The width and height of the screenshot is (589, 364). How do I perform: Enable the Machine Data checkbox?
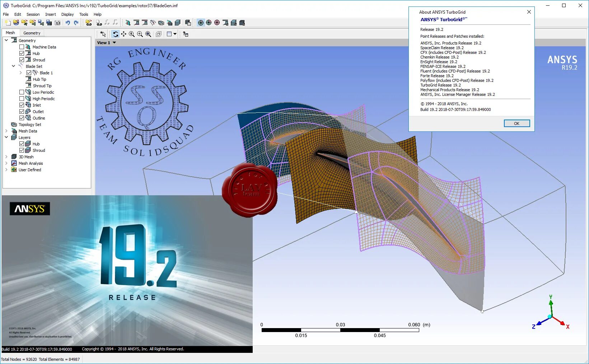(x=22, y=47)
